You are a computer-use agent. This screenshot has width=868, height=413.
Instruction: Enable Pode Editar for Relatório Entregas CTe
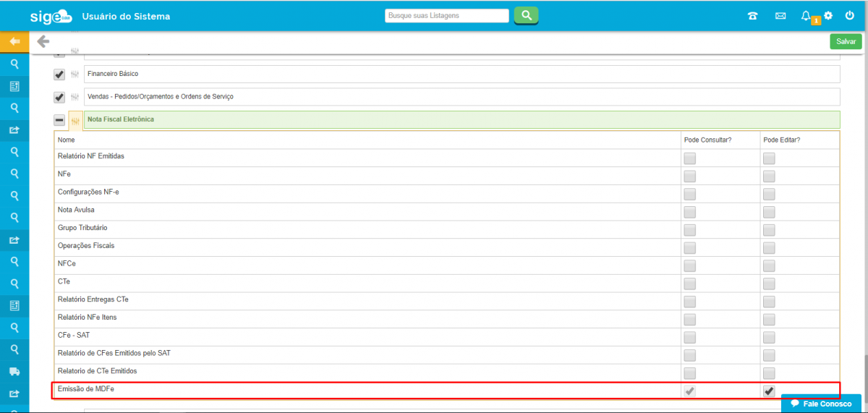(769, 302)
